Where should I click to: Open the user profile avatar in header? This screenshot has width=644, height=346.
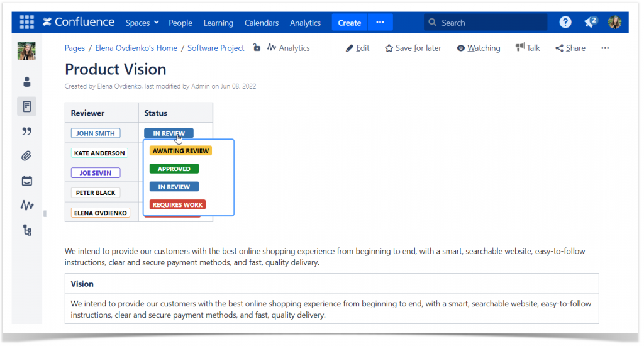[614, 22]
